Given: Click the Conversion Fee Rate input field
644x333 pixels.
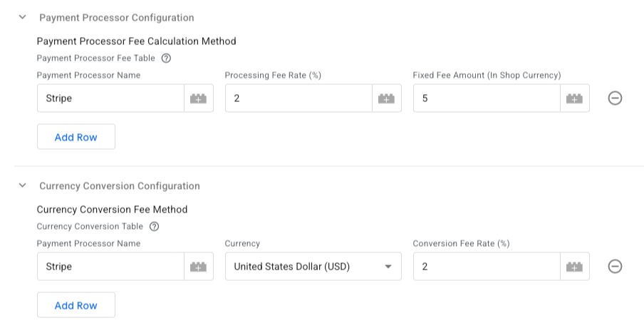Looking at the screenshot, I should tap(487, 267).
